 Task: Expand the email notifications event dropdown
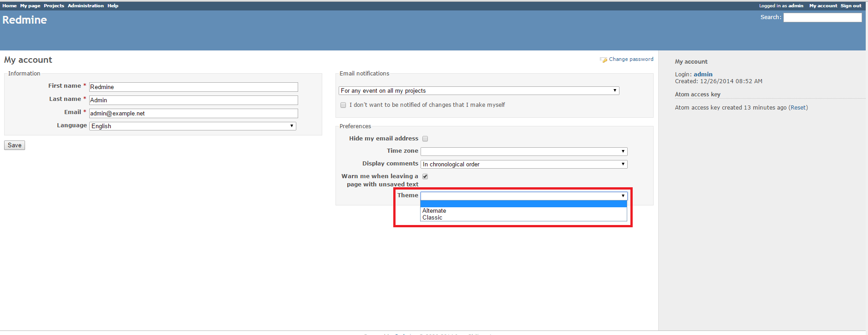pos(479,90)
